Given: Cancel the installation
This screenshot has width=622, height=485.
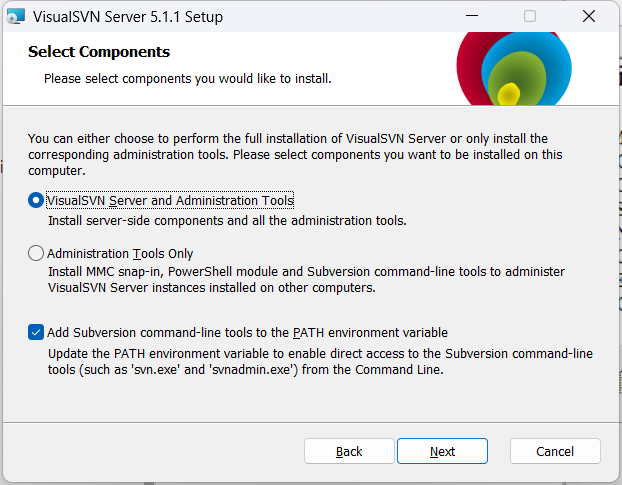Looking at the screenshot, I should (554, 451).
